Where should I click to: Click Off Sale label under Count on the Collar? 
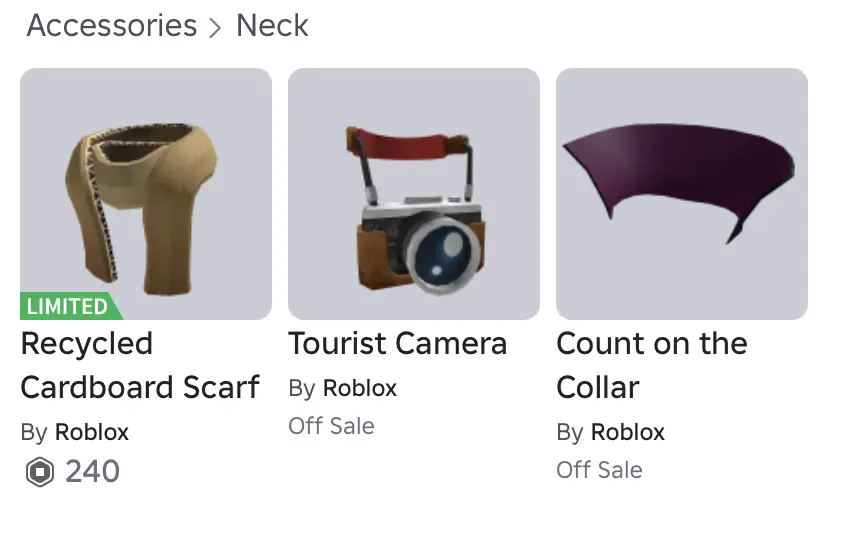[600, 470]
